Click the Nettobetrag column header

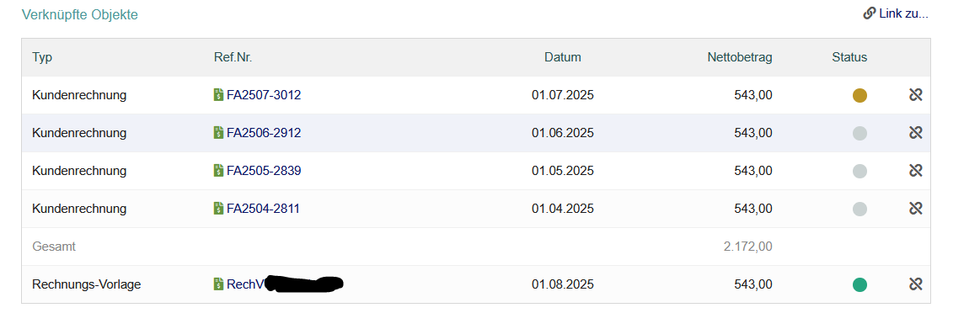[x=740, y=57]
